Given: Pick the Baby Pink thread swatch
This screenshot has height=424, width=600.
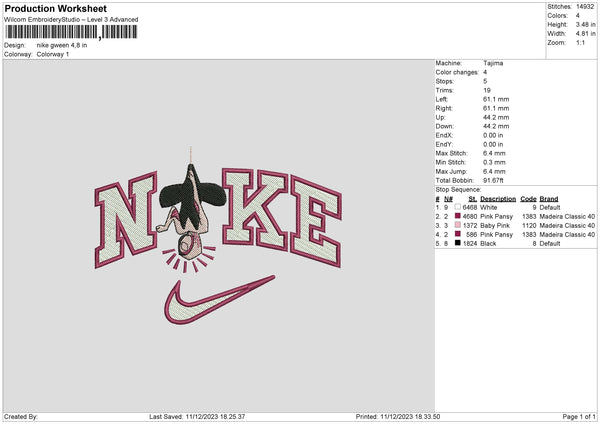Looking at the screenshot, I should point(458,225).
